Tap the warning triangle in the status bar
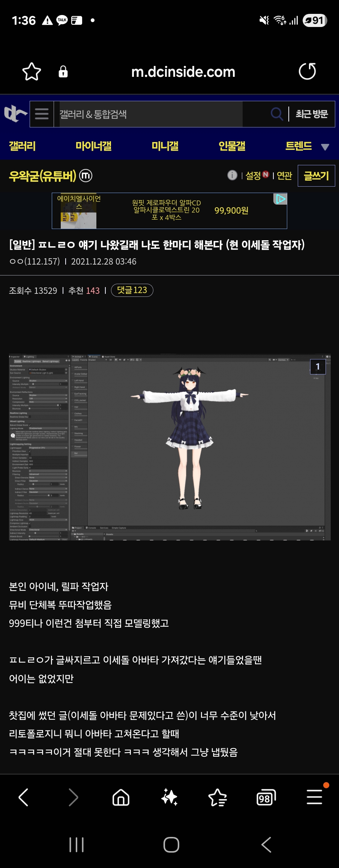Viewport: 339px width, 868px height. [47, 20]
